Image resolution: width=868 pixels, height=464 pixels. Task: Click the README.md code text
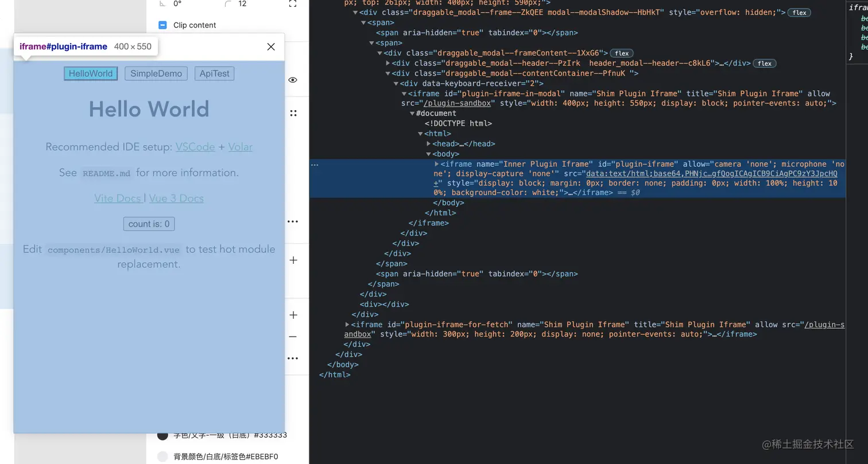(x=107, y=173)
